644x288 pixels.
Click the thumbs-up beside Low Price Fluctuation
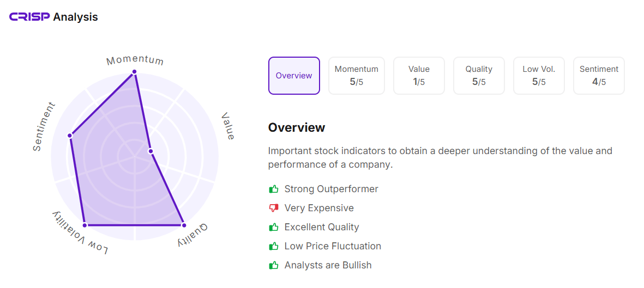pyautogui.click(x=274, y=247)
